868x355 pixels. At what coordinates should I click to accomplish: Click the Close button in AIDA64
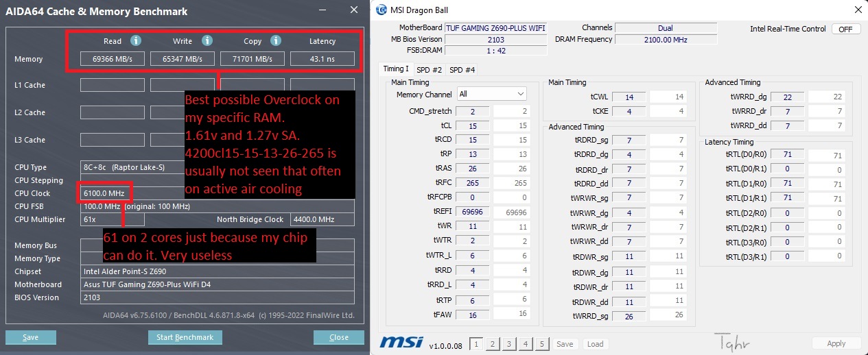pos(338,337)
